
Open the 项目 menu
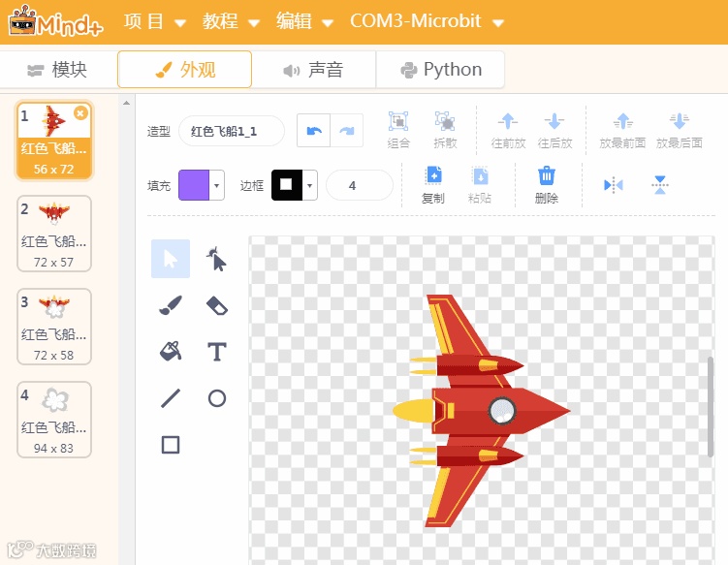[154, 22]
